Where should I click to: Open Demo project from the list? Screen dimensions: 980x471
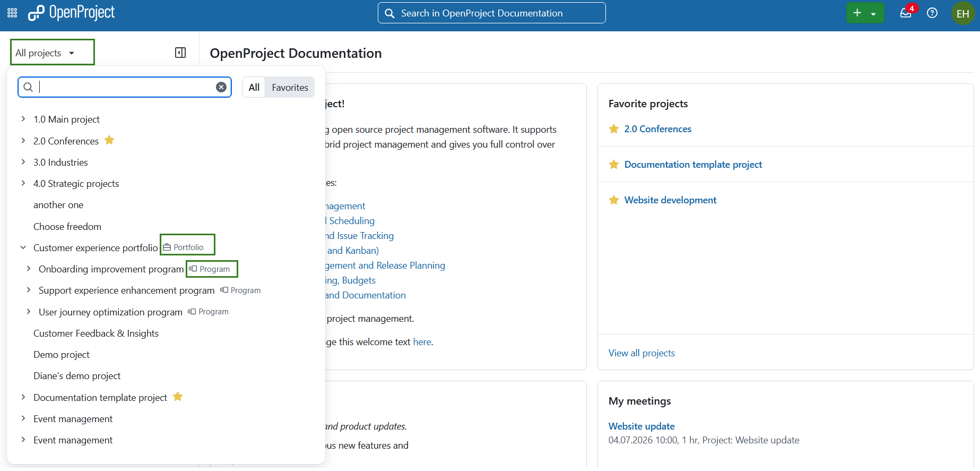62,355
